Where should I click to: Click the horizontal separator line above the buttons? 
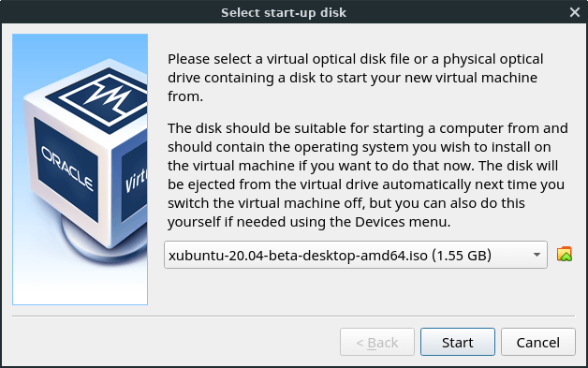coord(293,316)
